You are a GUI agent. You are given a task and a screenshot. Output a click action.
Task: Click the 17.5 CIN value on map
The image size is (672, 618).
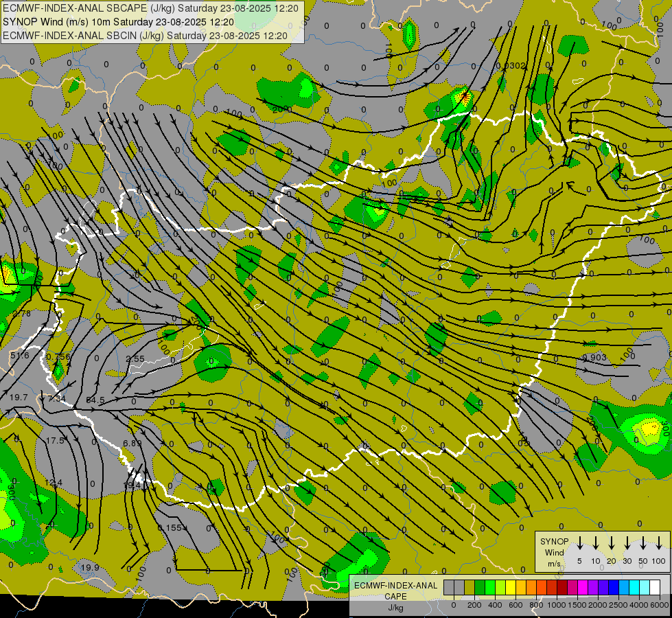pos(55,440)
